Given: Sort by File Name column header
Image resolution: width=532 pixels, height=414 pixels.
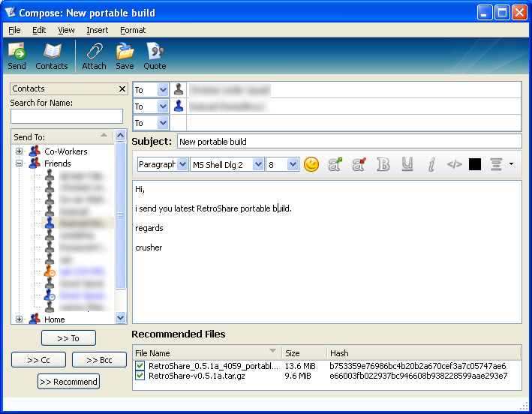Looking at the screenshot, I should point(207,353).
